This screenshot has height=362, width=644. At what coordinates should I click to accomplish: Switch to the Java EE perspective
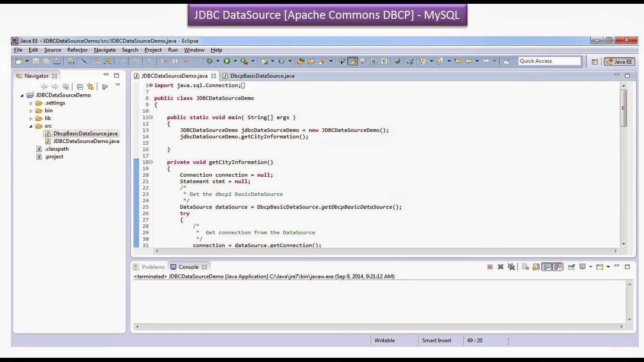coord(619,61)
